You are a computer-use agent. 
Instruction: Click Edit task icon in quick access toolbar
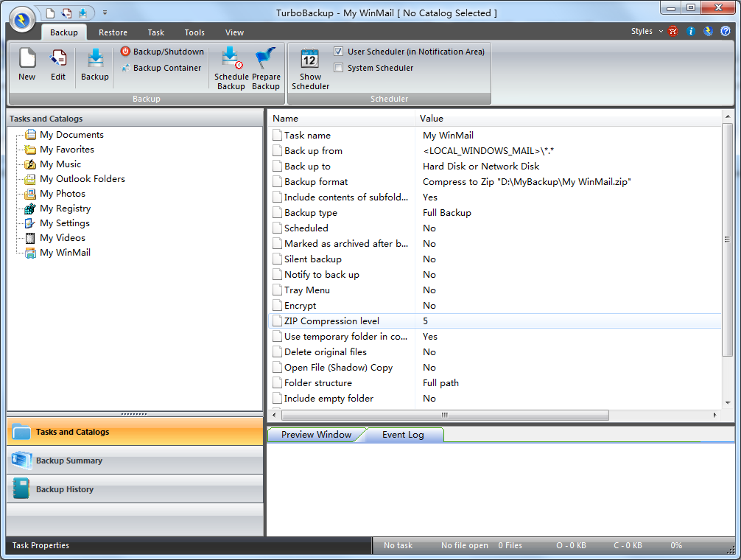click(x=66, y=13)
